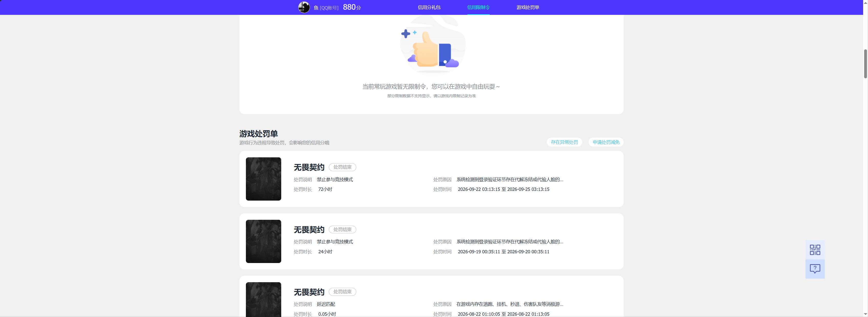This screenshot has width=868, height=317.
Task: Click the truncated penalty reason on 72小时 card
Action: tap(509, 180)
